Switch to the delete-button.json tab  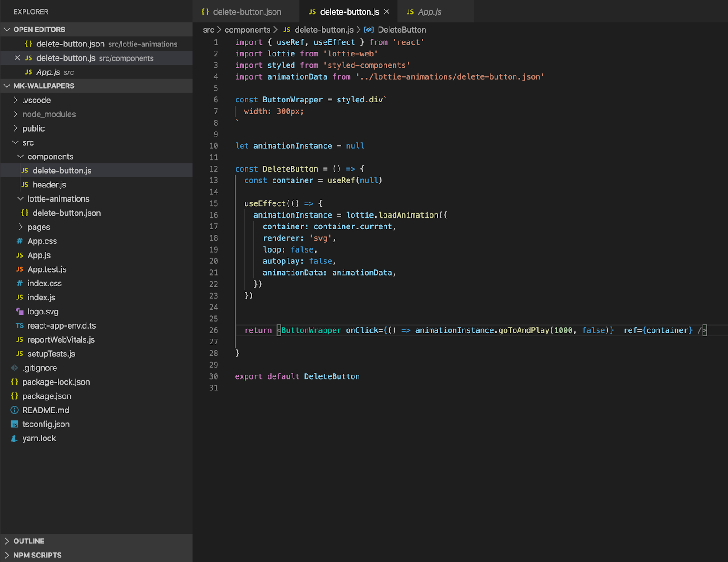pos(248,11)
